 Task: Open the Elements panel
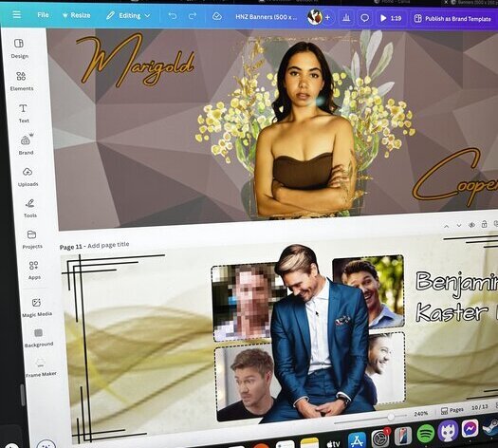pyautogui.click(x=21, y=82)
